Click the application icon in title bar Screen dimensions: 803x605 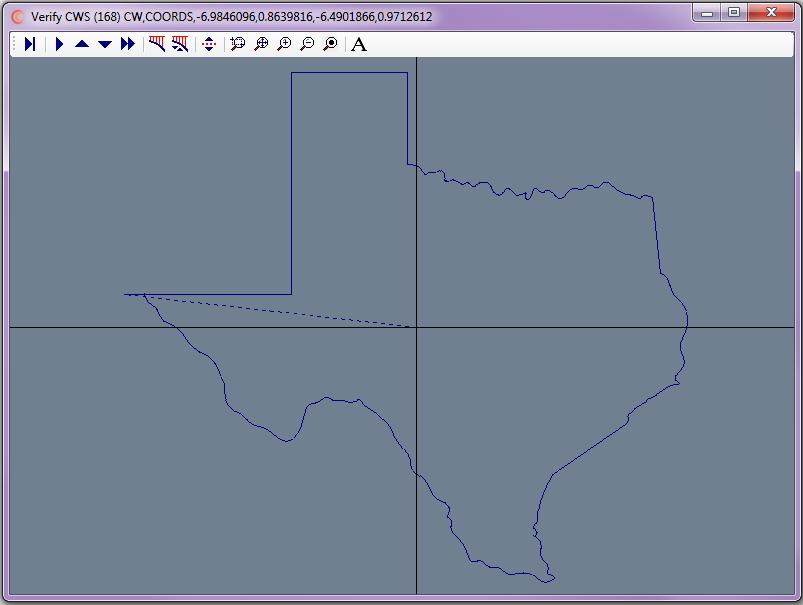(x=17, y=17)
